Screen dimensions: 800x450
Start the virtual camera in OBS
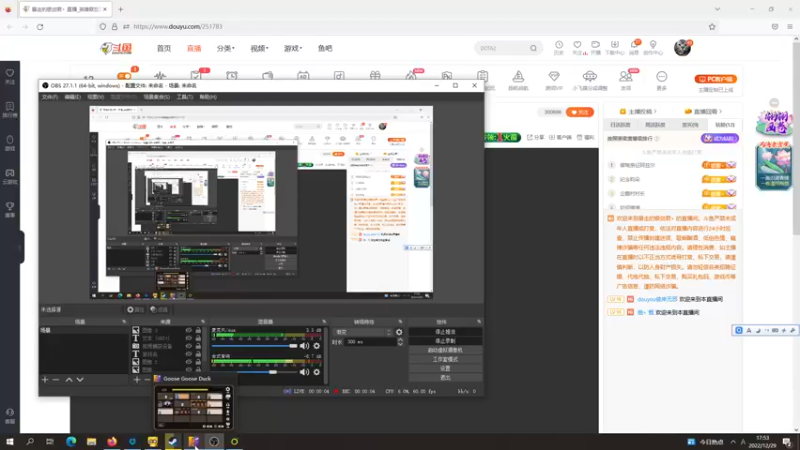point(445,350)
